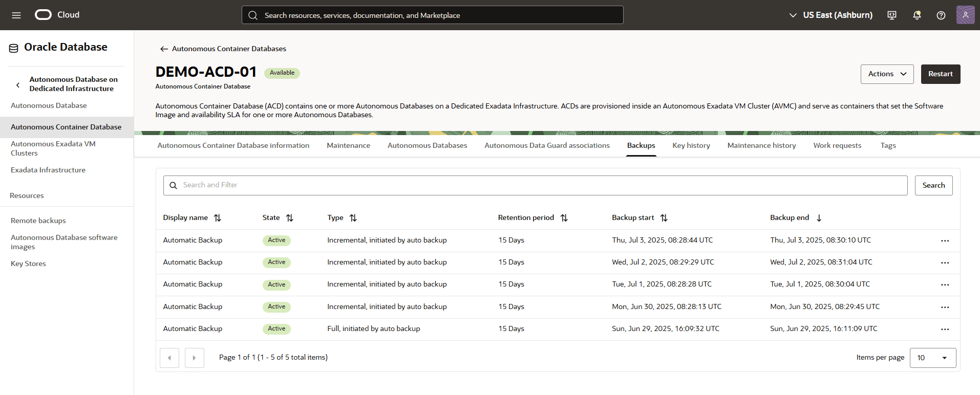Sort by Retention period column

564,218
